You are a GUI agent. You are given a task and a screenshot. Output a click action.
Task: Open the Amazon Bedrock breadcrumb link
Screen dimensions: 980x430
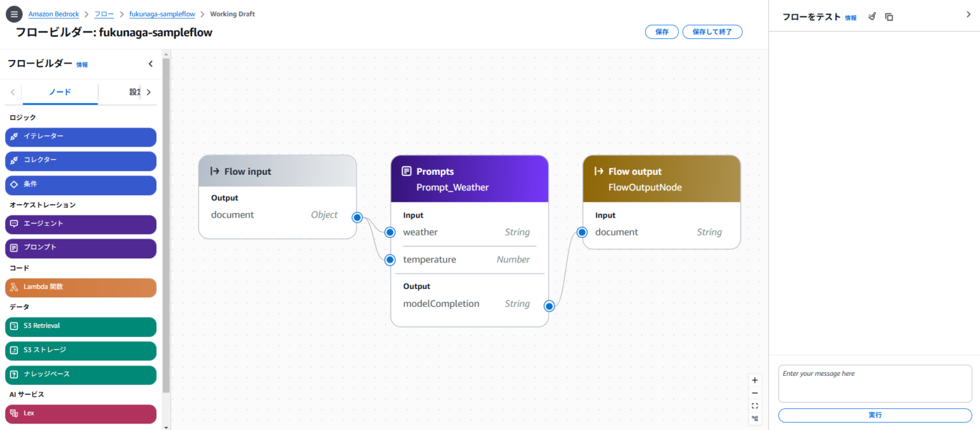pyautogui.click(x=54, y=13)
